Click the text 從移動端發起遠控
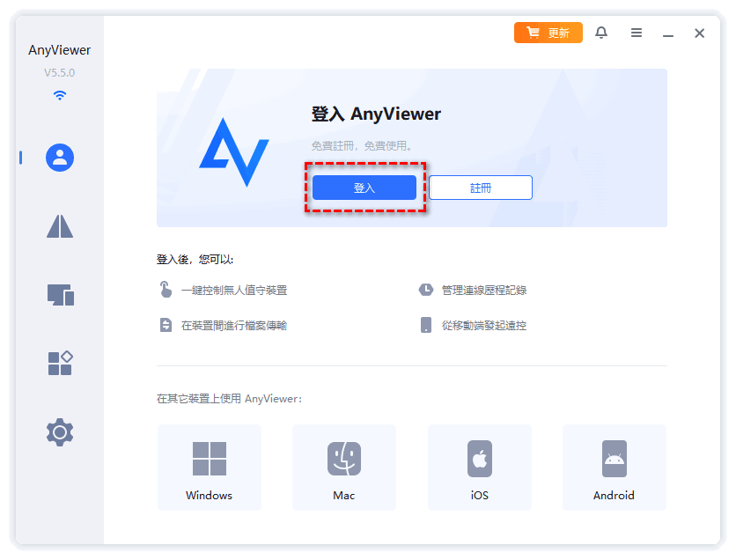The image size is (736, 560). pos(484,325)
